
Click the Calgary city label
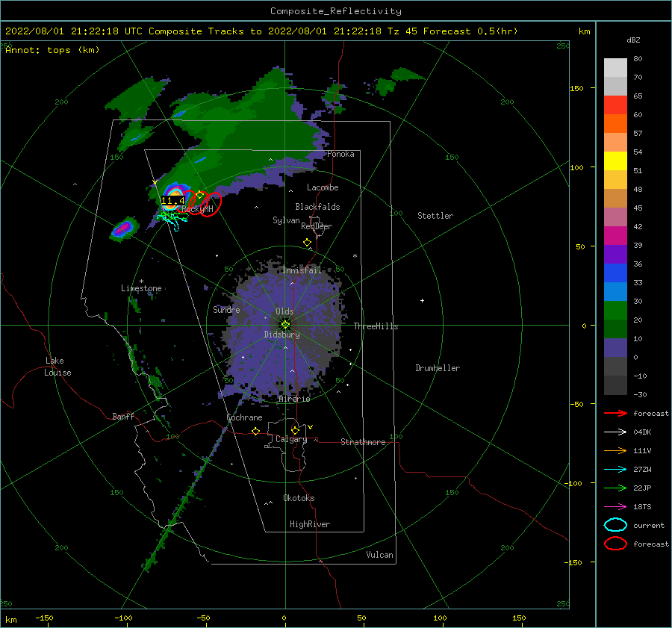pos(291,439)
